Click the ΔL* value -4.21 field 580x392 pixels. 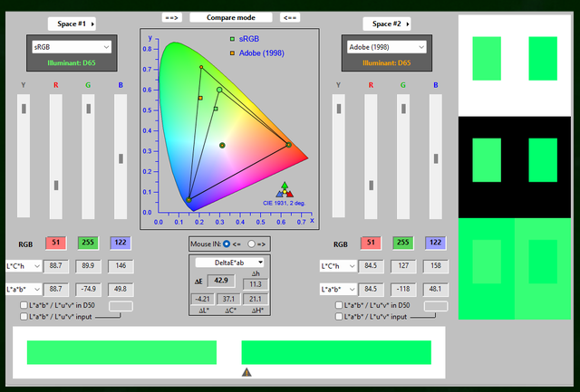pos(202,300)
